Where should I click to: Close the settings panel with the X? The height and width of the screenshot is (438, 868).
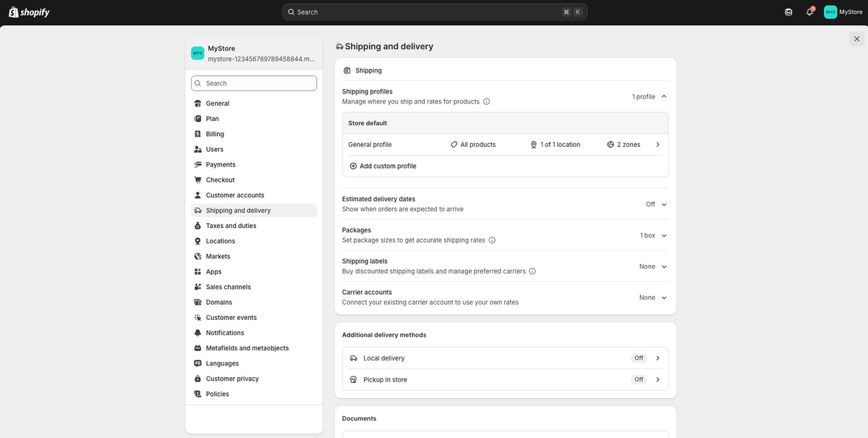[856, 39]
